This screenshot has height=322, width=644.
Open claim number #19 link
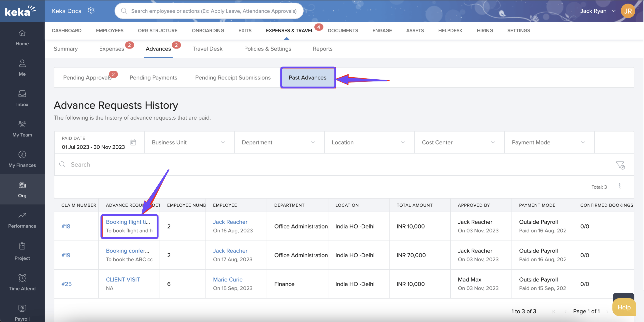coord(66,255)
